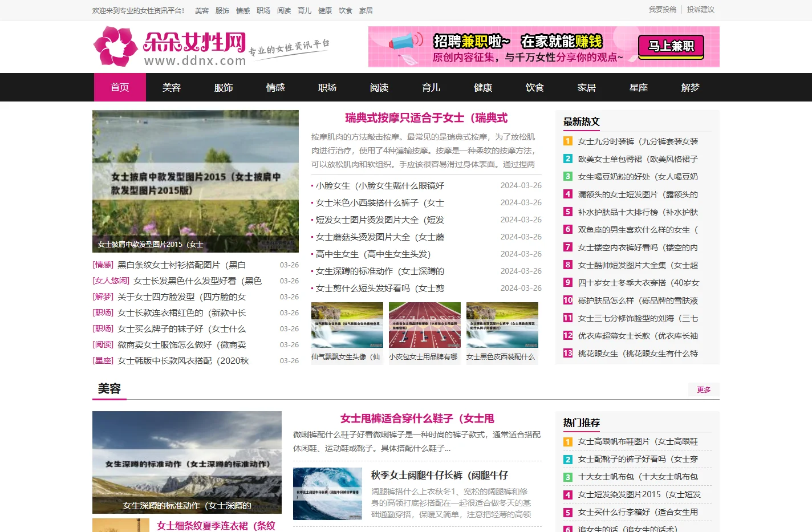Open article 女士剪什么短头发好看吗
Image resolution: width=812 pixels, height=532 pixels.
coord(380,288)
